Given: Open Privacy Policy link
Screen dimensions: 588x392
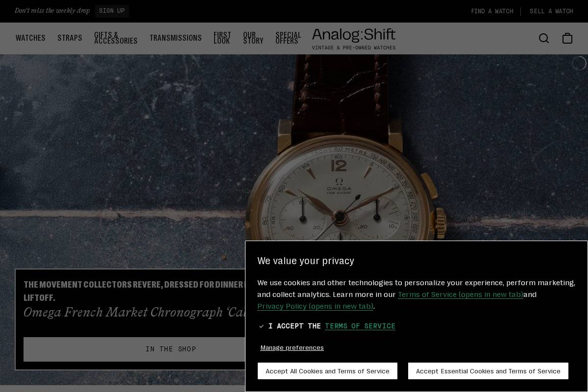Looking at the screenshot, I should point(315,306).
